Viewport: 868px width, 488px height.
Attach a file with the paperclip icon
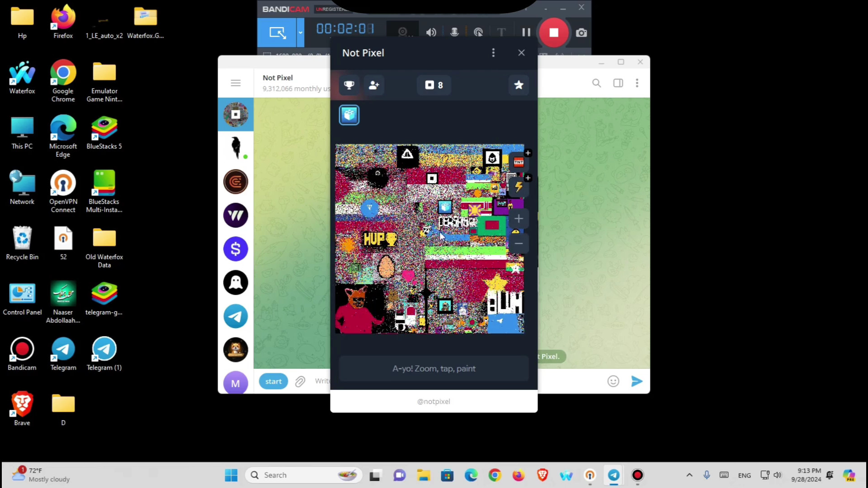point(300,382)
